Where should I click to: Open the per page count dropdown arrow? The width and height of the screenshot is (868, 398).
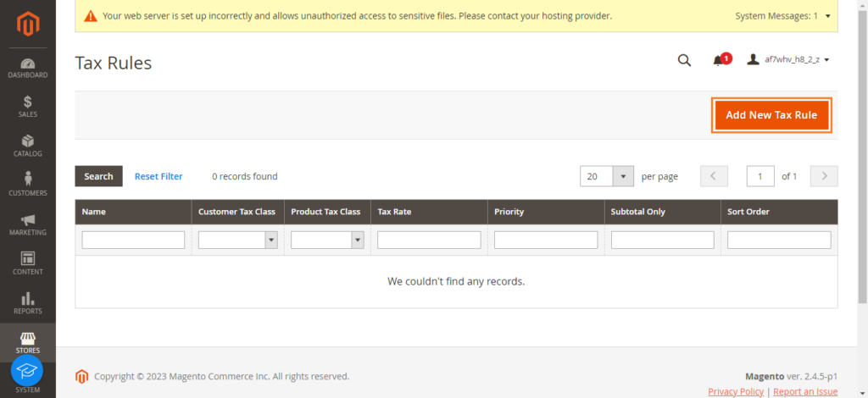coord(623,176)
